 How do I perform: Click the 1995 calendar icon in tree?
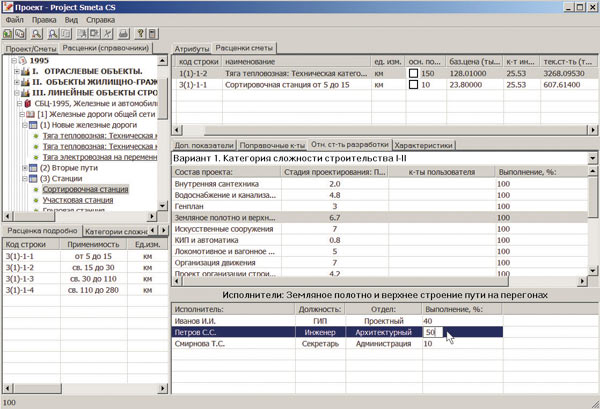(x=23, y=60)
